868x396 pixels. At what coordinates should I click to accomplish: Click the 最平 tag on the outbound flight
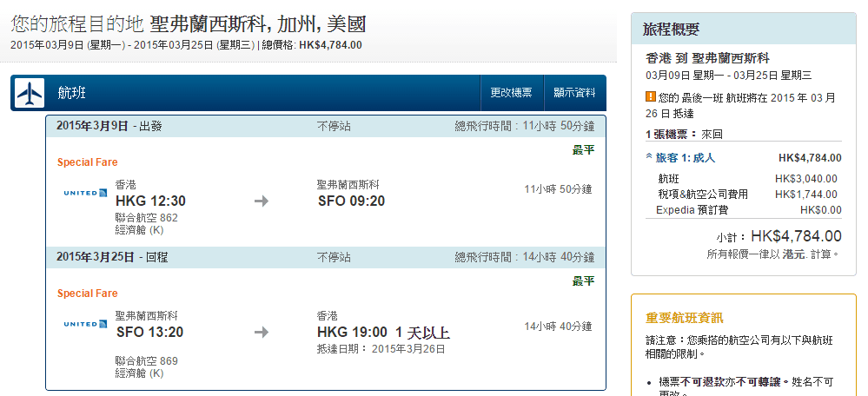coord(583,150)
